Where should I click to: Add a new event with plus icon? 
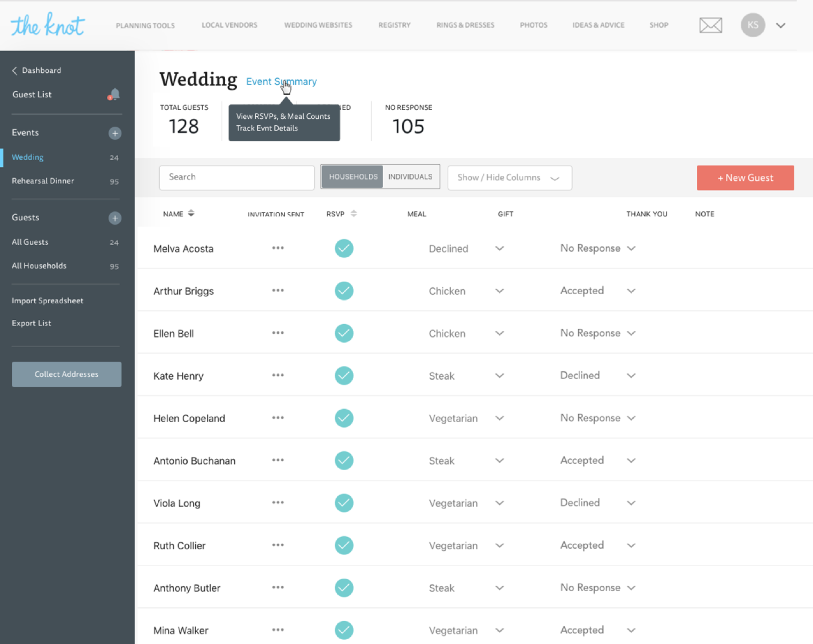tap(114, 133)
